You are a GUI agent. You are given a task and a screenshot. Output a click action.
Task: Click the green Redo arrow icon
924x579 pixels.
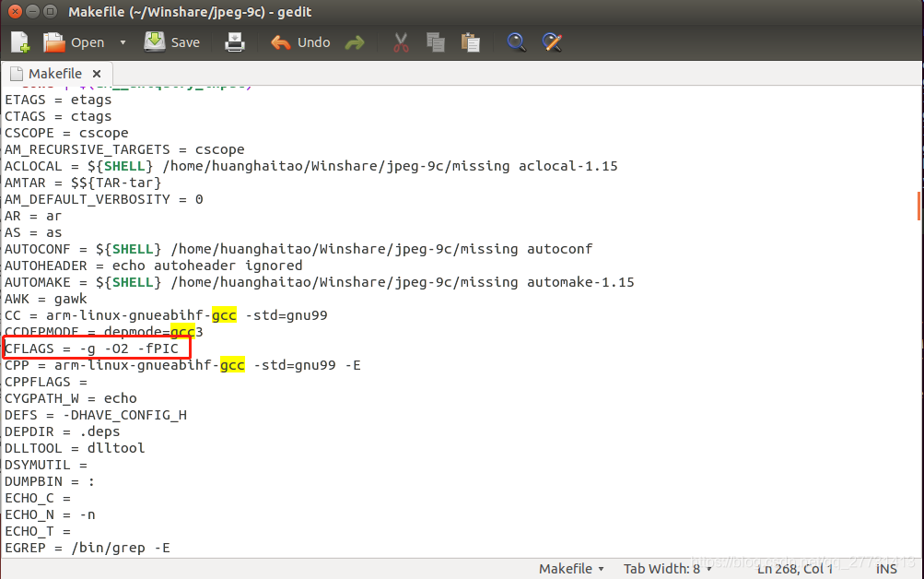[x=355, y=42]
